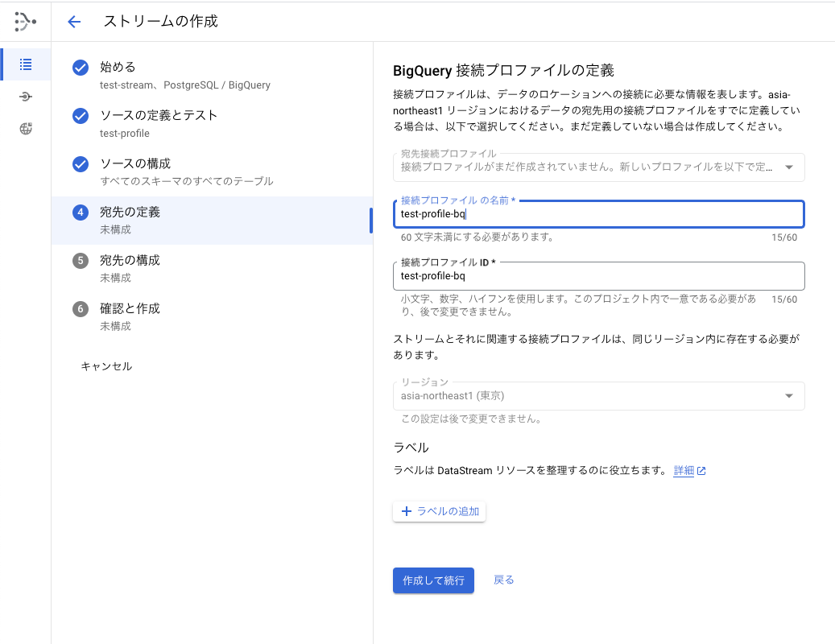Open the 宛先接続プロファイル combo box
835x644 pixels.
click(x=598, y=167)
